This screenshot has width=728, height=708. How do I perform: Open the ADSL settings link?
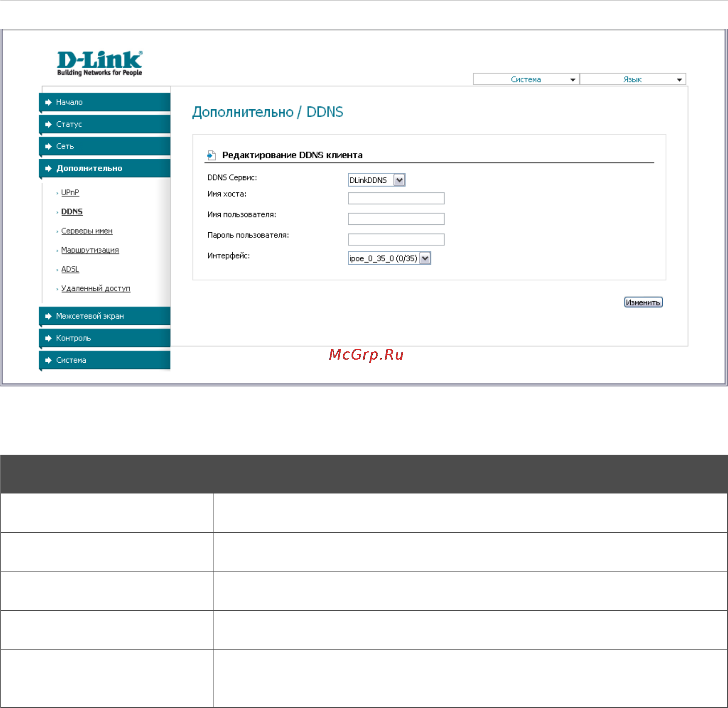[70, 269]
